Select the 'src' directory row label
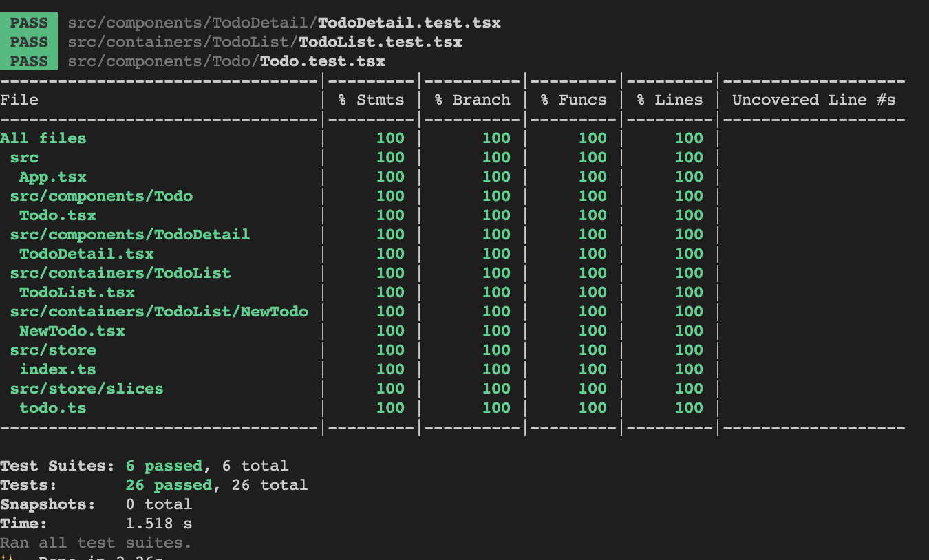The image size is (929, 560). click(24, 158)
